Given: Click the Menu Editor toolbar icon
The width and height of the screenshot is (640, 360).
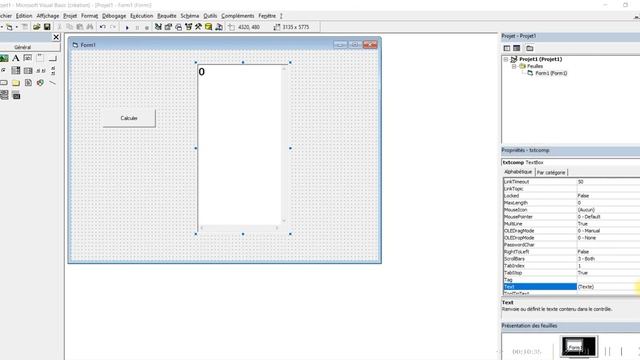Looking at the screenshot, I should point(25,27).
